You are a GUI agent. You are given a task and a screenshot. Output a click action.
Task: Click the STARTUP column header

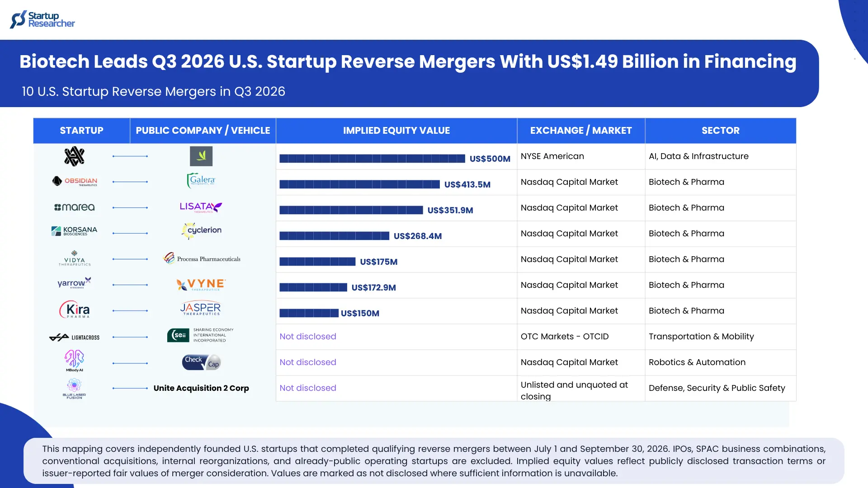click(81, 131)
